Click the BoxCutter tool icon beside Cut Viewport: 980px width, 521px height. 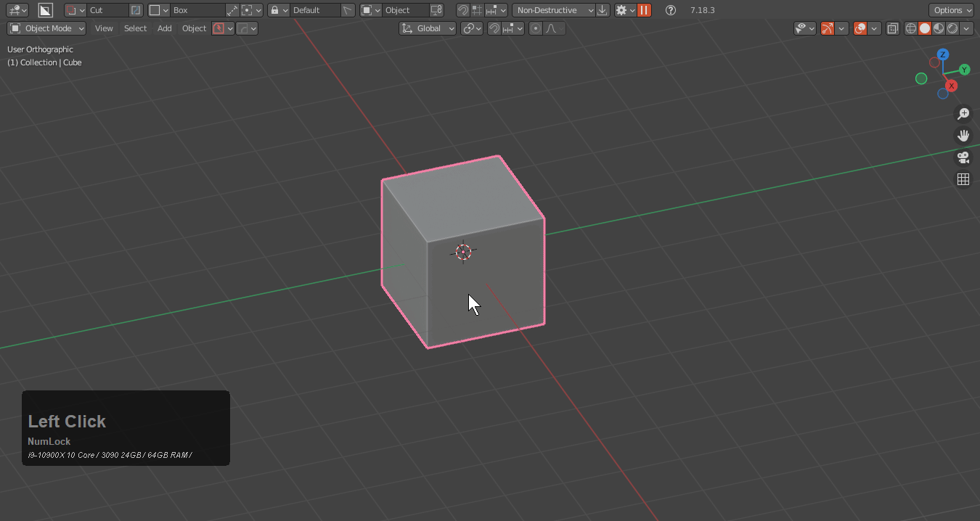click(45, 10)
